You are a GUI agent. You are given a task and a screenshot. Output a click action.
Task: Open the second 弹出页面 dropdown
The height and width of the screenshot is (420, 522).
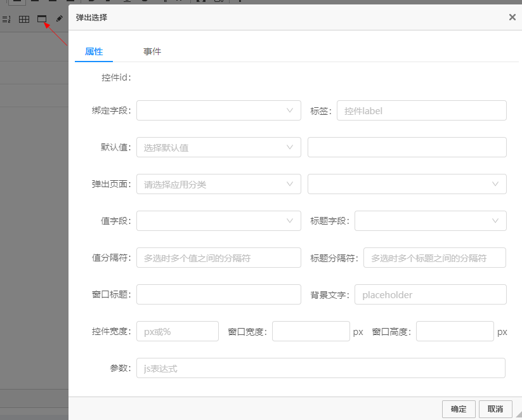tap(407, 184)
